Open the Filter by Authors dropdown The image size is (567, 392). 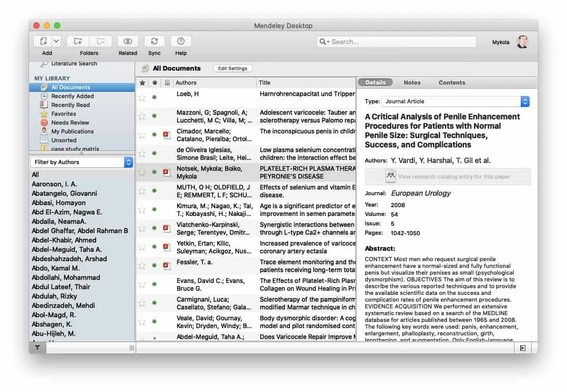[x=82, y=162]
